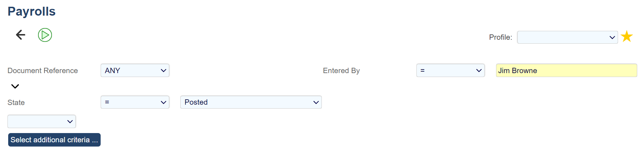Click the down arrow of the Profile dropdown
The height and width of the screenshot is (154, 644).
click(x=612, y=37)
